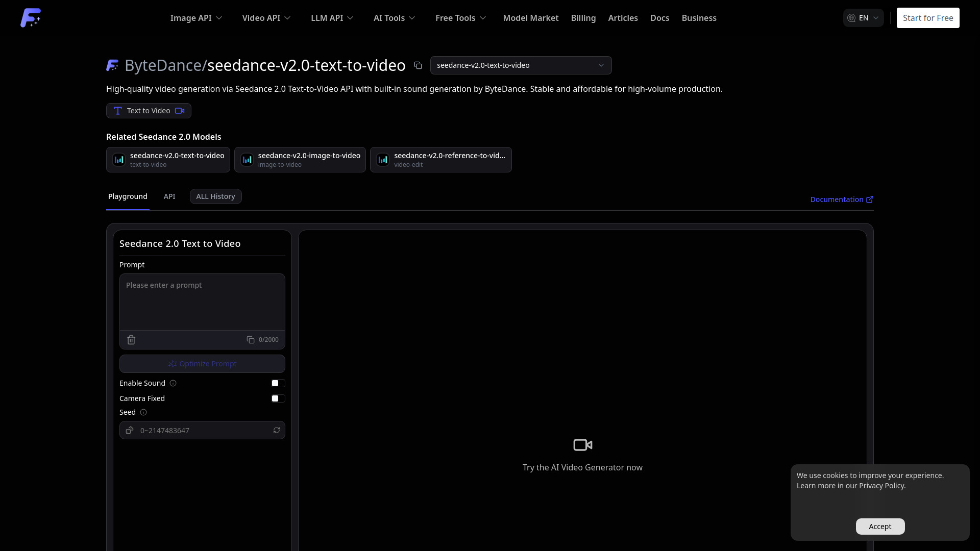Clear the prompt with the trash icon

click(x=131, y=340)
